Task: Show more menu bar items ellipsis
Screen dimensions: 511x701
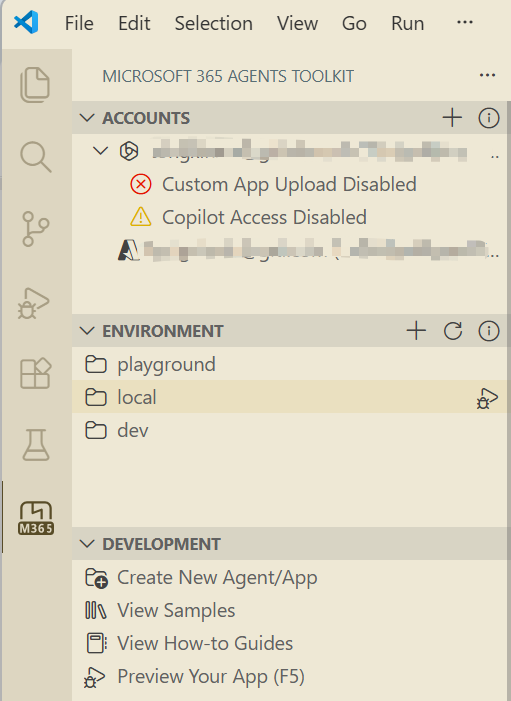Action: click(465, 22)
